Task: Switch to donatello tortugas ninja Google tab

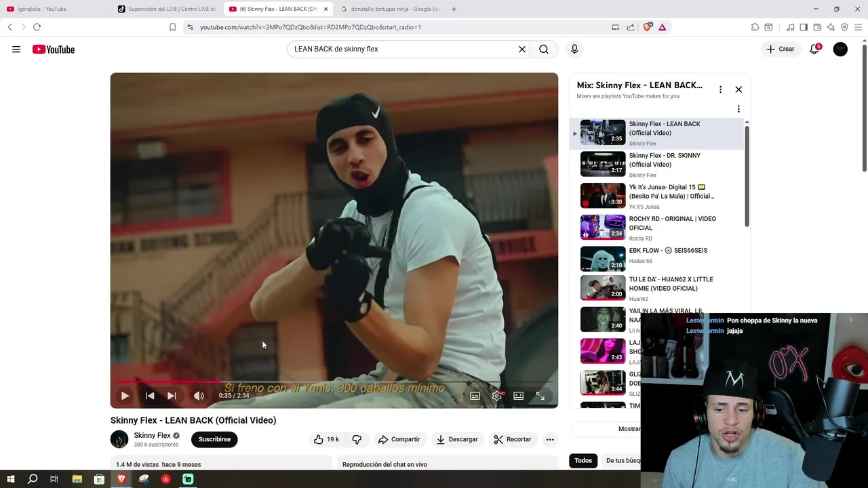Action: coord(389,9)
